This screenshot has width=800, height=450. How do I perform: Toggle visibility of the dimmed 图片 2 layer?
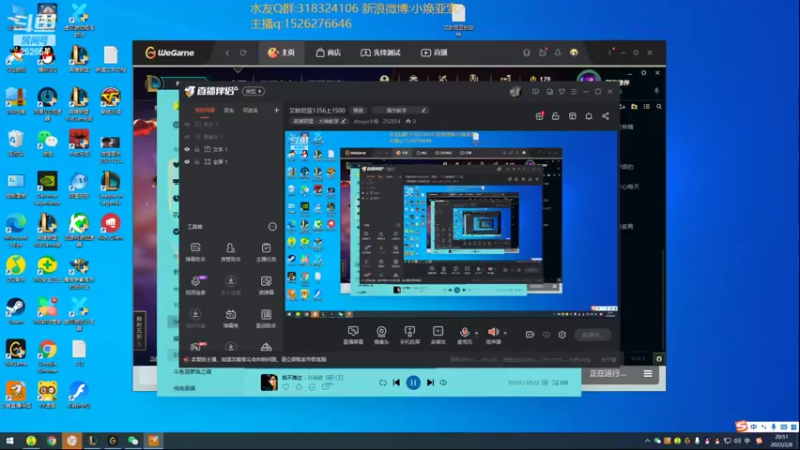pos(187,124)
